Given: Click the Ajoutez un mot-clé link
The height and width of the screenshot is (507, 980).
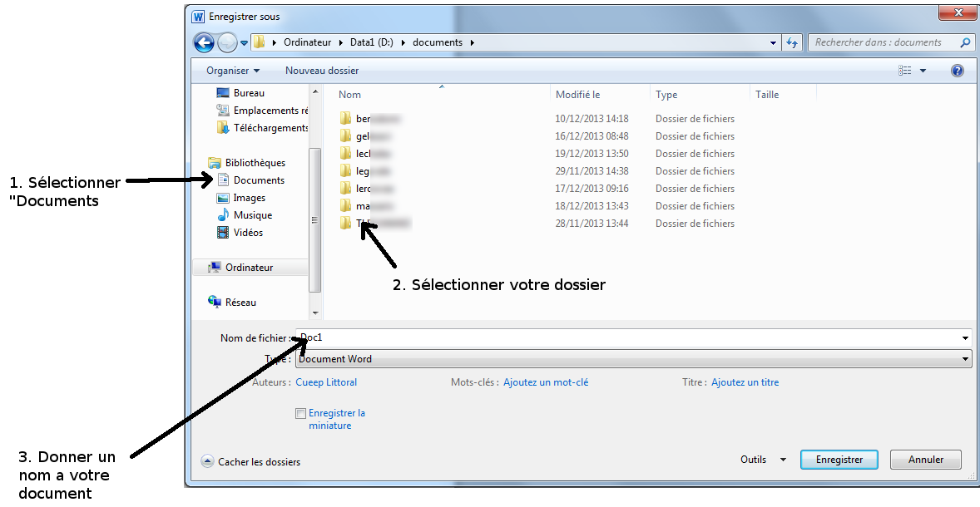Looking at the screenshot, I should 546,382.
